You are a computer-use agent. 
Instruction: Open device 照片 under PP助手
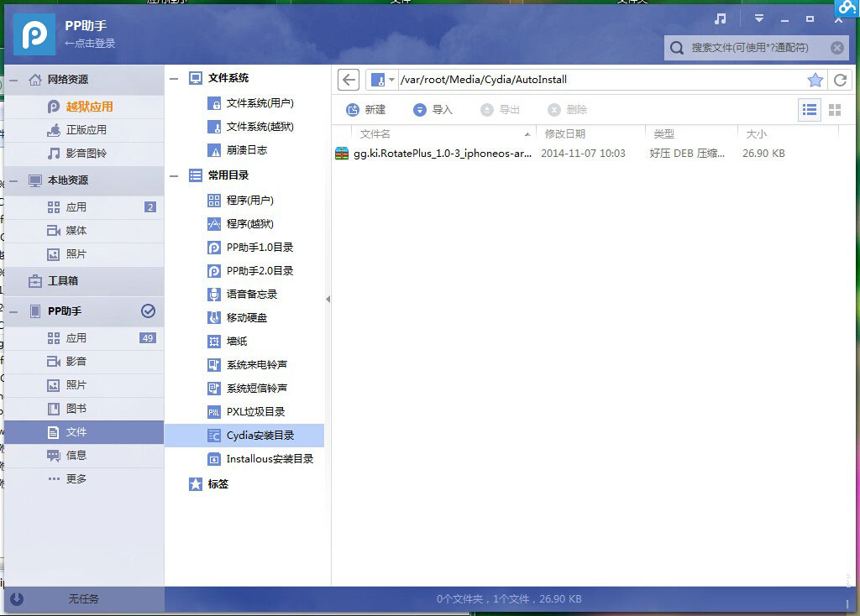84,385
